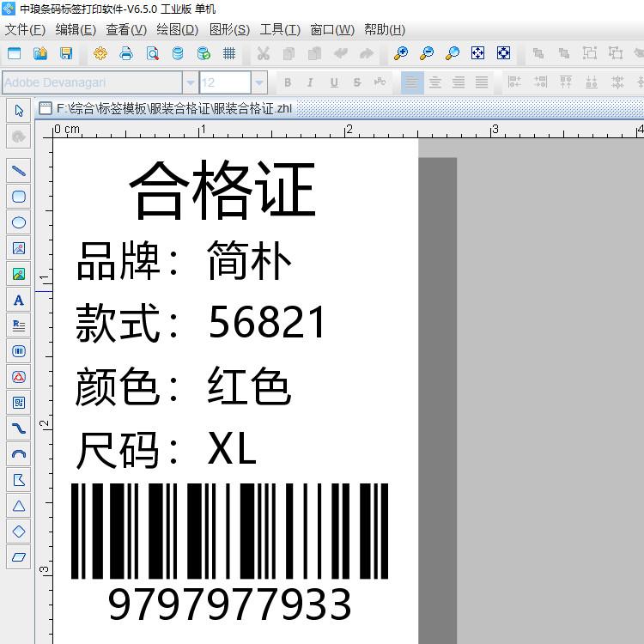Click the Paste icon
This screenshot has height=644, width=644.
(x=314, y=53)
